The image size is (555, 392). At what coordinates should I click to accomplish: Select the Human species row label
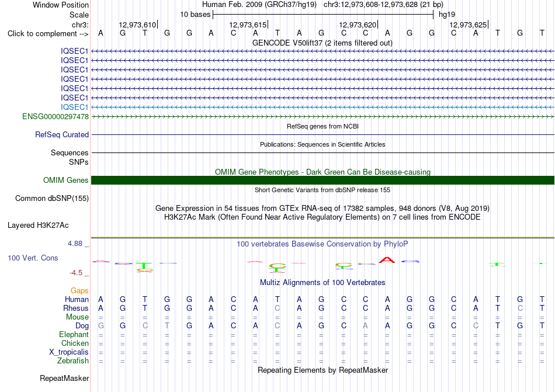click(77, 299)
